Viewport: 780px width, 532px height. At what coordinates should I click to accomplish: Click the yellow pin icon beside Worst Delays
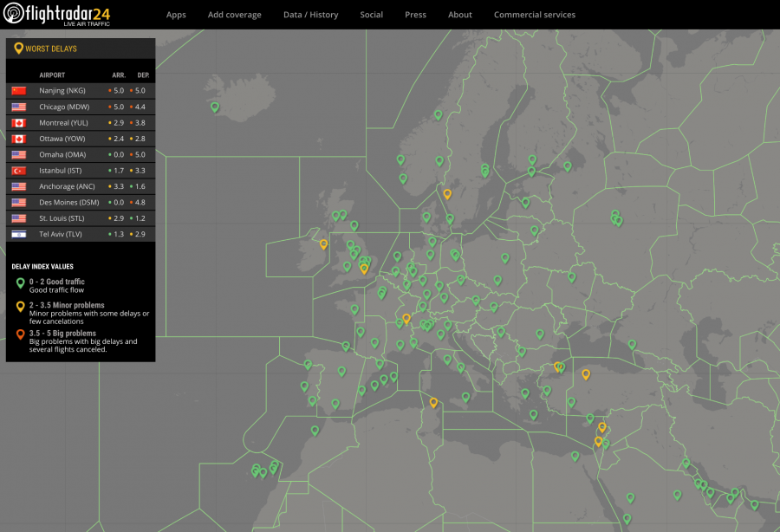[x=19, y=49]
